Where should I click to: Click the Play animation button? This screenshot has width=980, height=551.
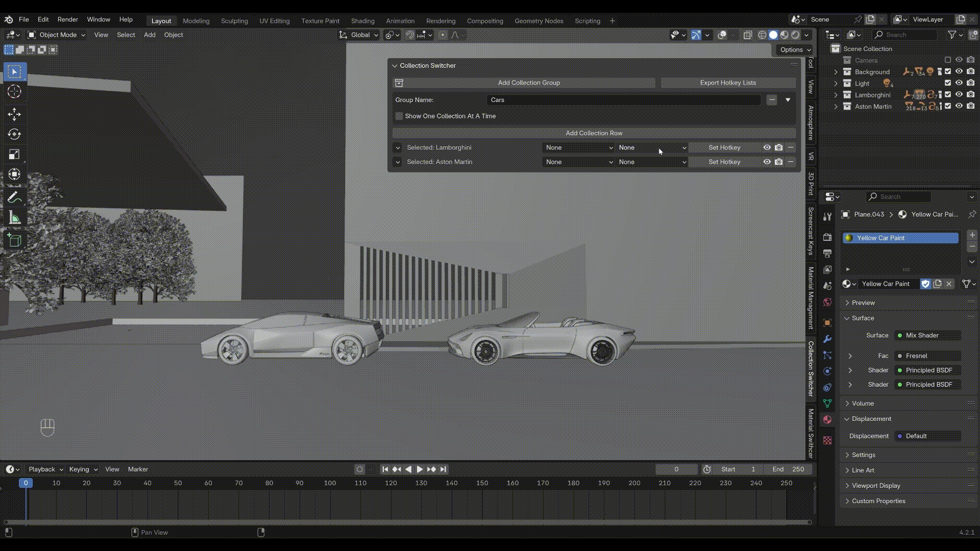click(420, 469)
